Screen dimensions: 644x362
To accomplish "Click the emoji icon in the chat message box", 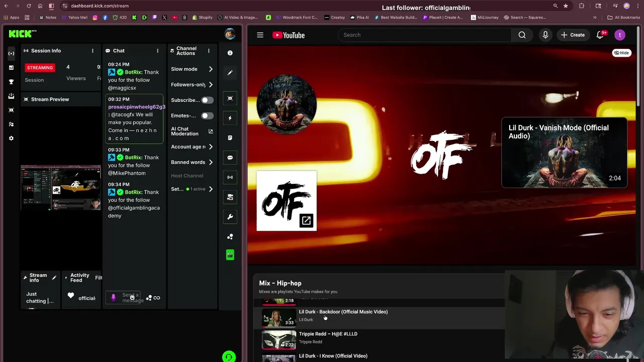I will coord(132,298).
